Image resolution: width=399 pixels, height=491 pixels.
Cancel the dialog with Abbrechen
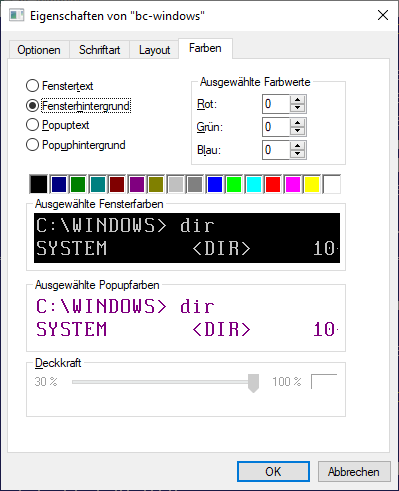354,471
